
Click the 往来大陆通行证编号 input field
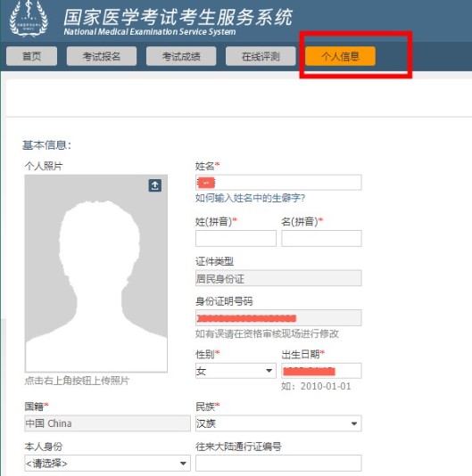(x=278, y=463)
